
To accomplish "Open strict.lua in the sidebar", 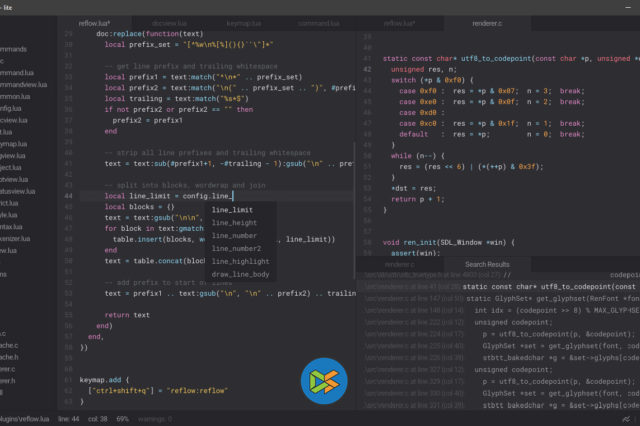I will click(x=9, y=203).
